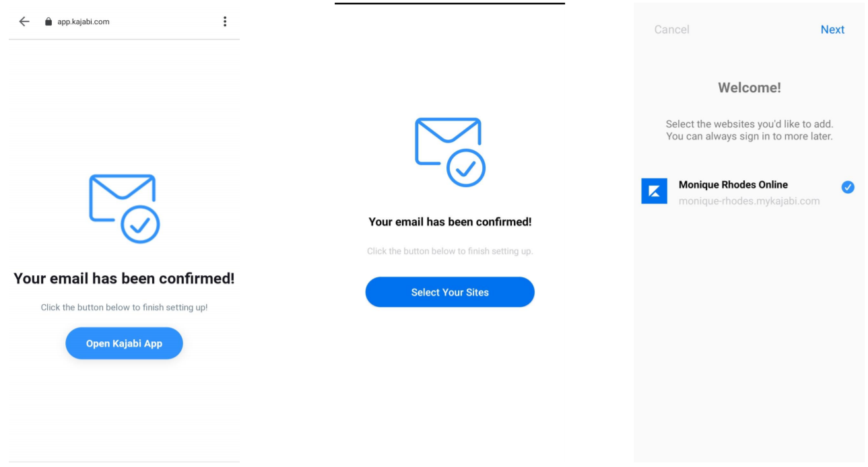The height and width of the screenshot is (467, 868).
Task: Tap the browser back arrow
Action: click(x=24, y=22)
